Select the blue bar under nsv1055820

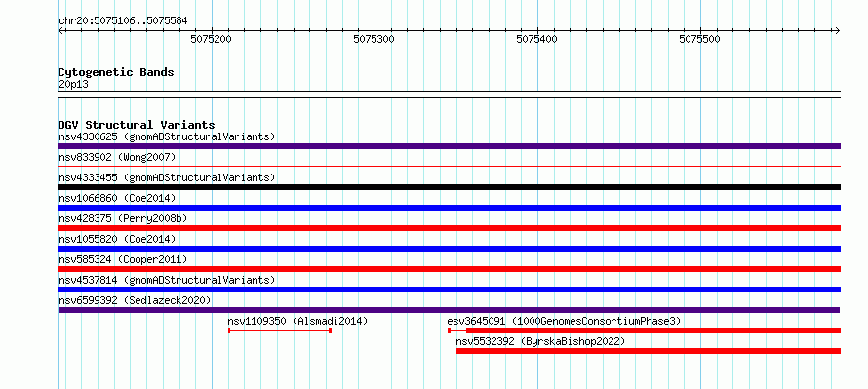click(x=449, y=249)
